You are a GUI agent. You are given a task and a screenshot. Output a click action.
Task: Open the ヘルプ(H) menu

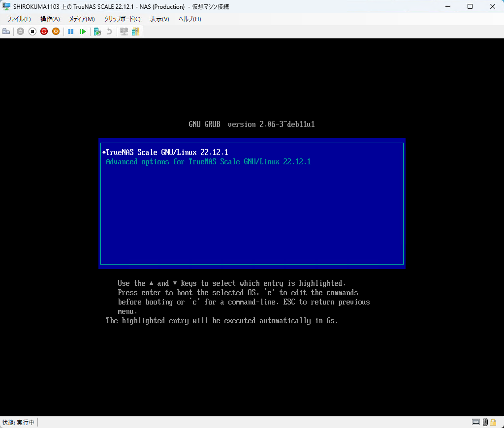coord(189,19)
